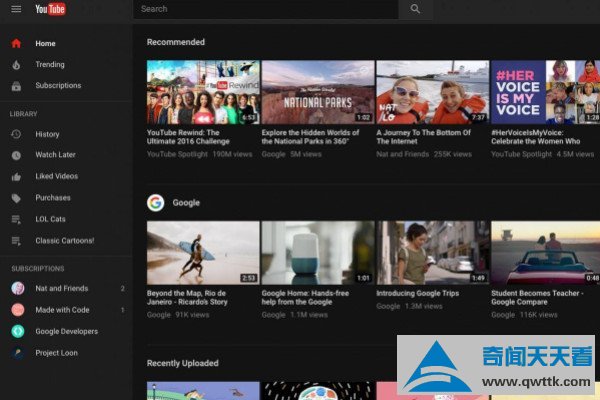The width and height of the screenshot is (600, 400).
Task: Open the LOL Cats playlist
Action: [x=51, y=219]
